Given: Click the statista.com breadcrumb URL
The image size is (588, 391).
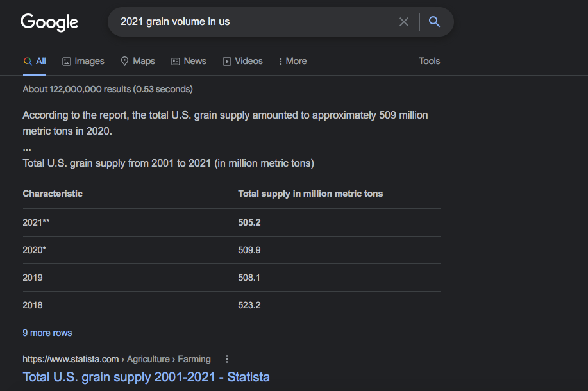Looking at the screenshot, I should coord(71,359).
